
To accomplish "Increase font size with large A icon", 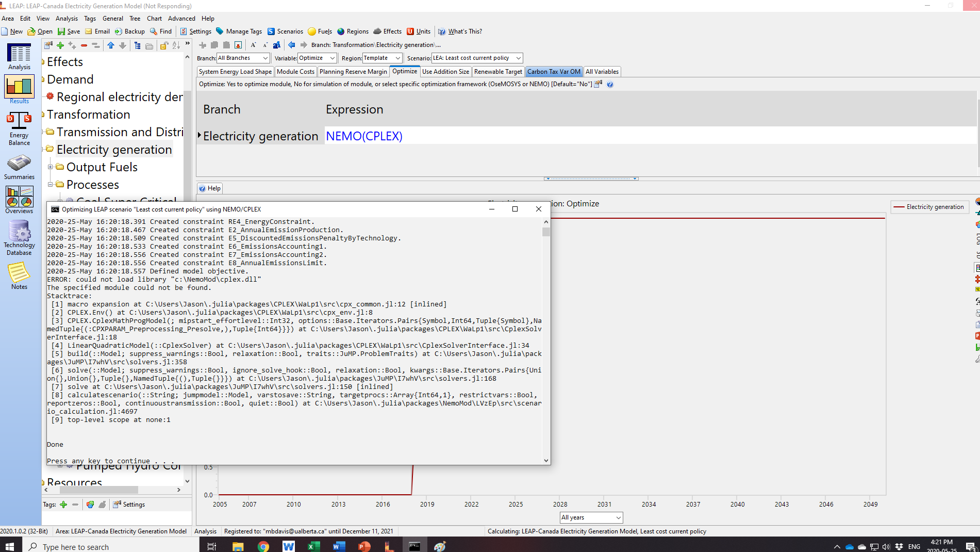I will [253, 45].
